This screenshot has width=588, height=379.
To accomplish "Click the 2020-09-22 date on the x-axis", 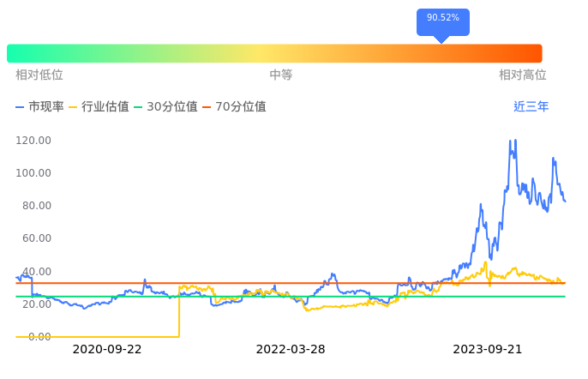I will tap(107, 349).
